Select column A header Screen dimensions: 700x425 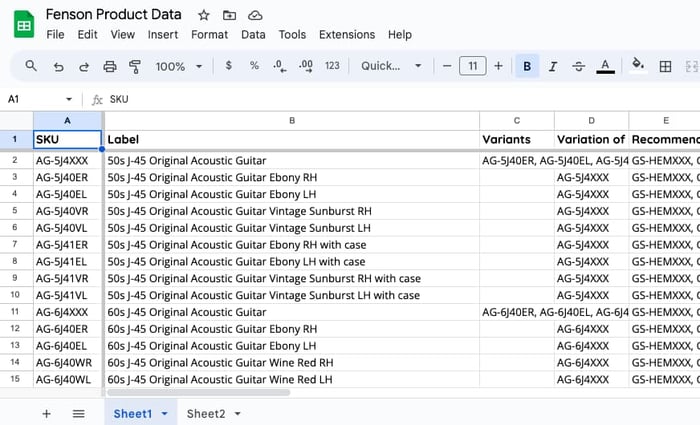point(67,121)
